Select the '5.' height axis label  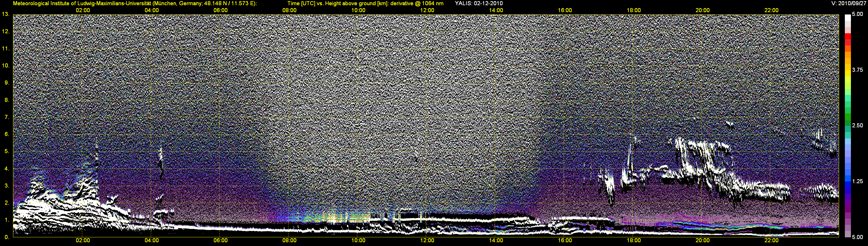click(7, 151)
